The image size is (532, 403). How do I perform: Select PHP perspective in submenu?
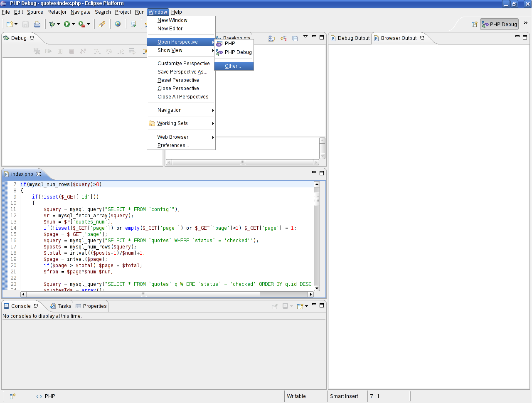pyautogui.click(x=234, y=43)
